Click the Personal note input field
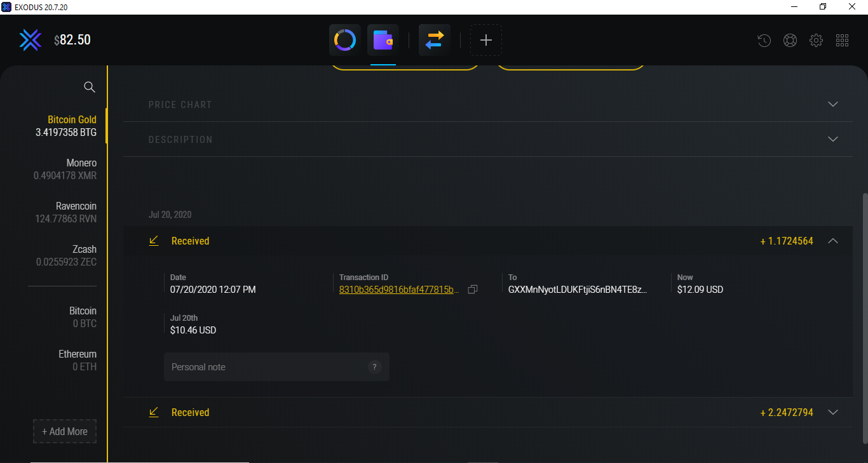Image resolution: width=868 pixels, height=463 pixels. [276, 367]
